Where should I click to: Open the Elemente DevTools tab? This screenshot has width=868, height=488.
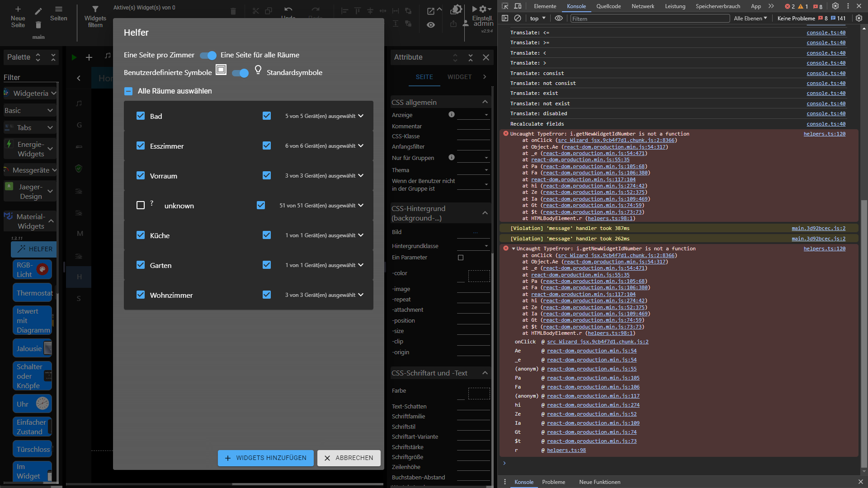pyautogui.click(x=545, y=6)
